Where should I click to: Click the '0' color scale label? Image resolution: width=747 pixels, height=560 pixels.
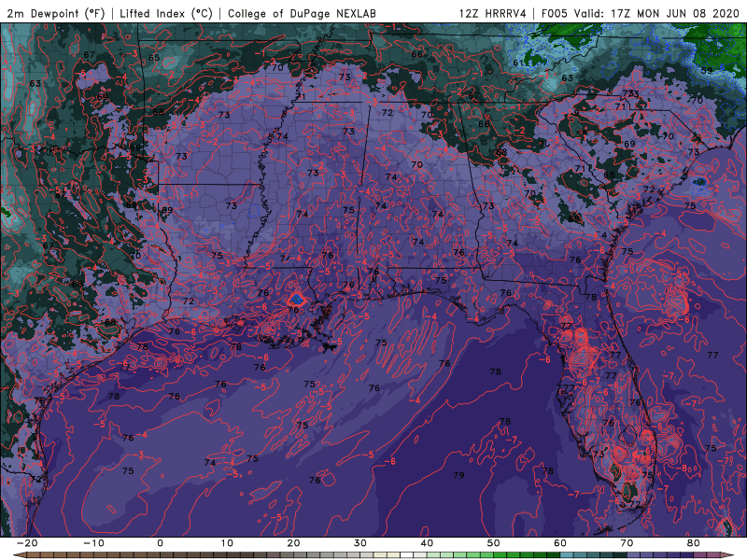click(160, 543)
